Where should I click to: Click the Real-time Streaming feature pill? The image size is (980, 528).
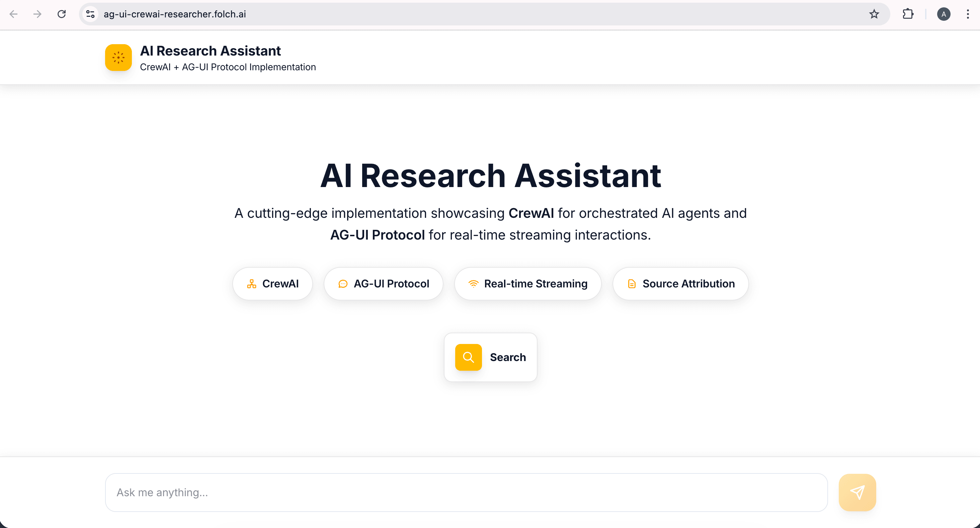pos(528,284)
